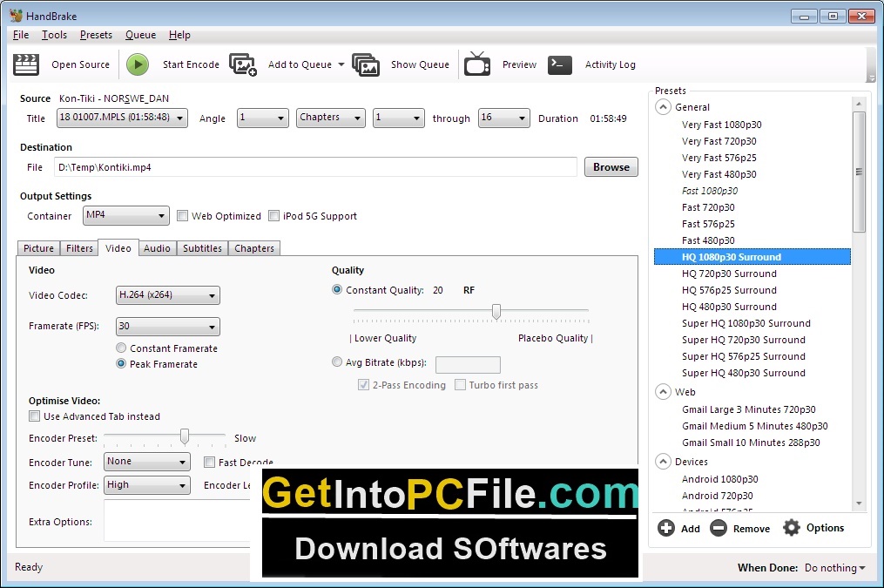The image size is (884, 588).
Task: Enable the Web Optimized checkbox
Action: pos(182,216)
